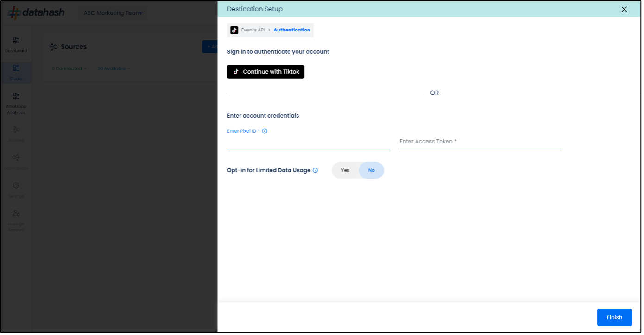Viewport: 644px width, 335px height.
Task: Expand the 30 Available filter
Action: tap(114, 68)
